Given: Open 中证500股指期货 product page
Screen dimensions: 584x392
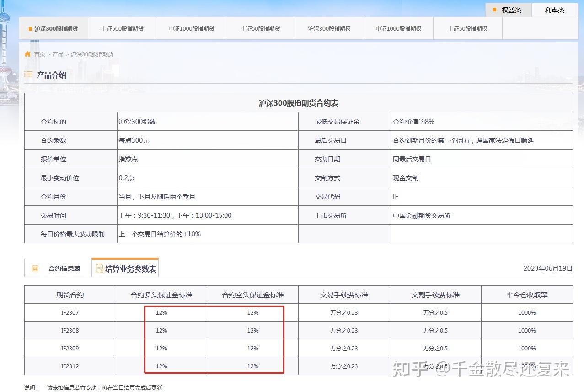Looking at the screenshot, I should tap(123, 28).
